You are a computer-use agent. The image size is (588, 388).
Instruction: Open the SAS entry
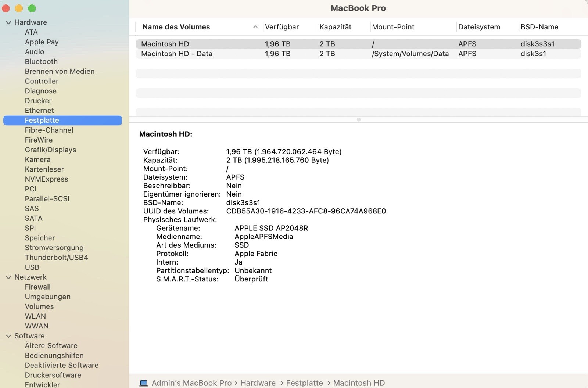pos(32,208)
